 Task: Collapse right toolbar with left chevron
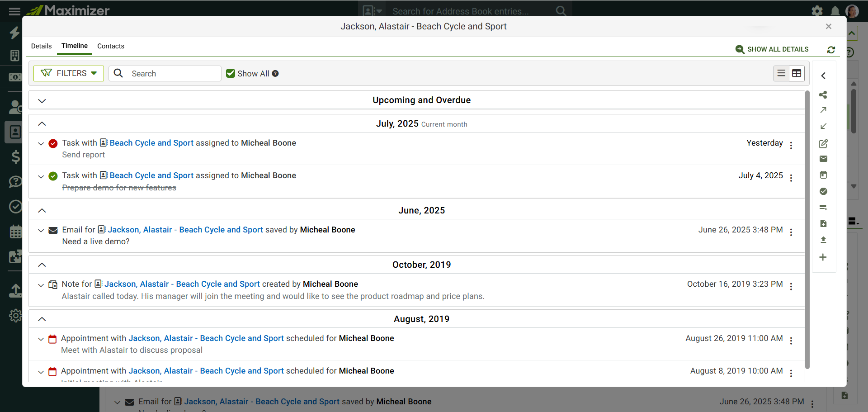(823, 76)
